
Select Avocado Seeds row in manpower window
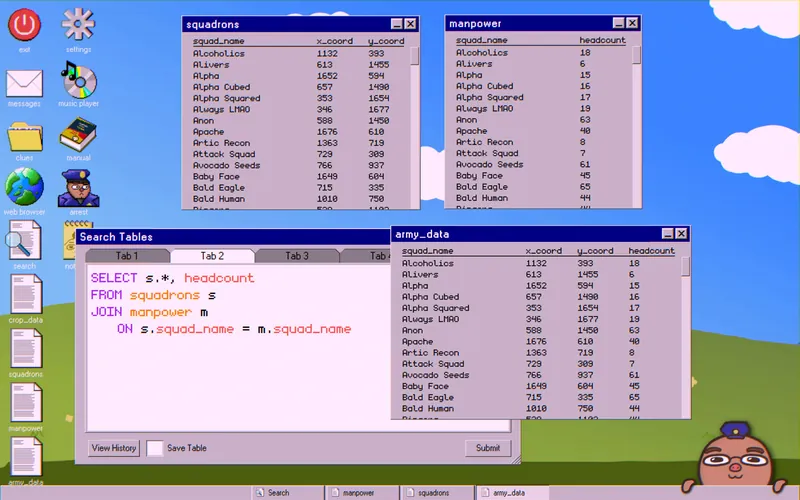pyautogui.click(x=542, y=164)
